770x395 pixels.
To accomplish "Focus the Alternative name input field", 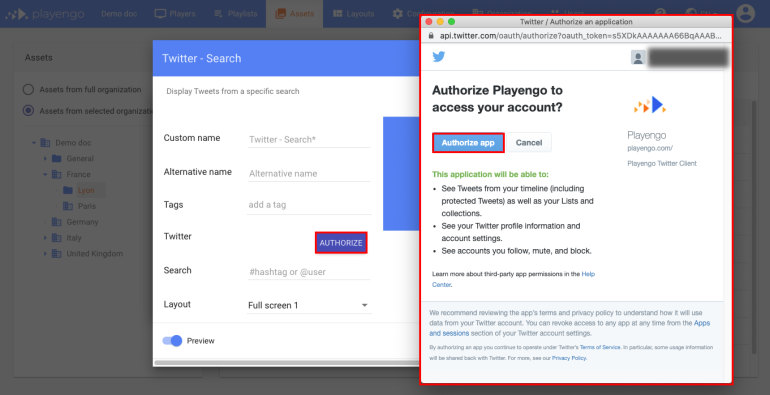I will coord(309,173).
